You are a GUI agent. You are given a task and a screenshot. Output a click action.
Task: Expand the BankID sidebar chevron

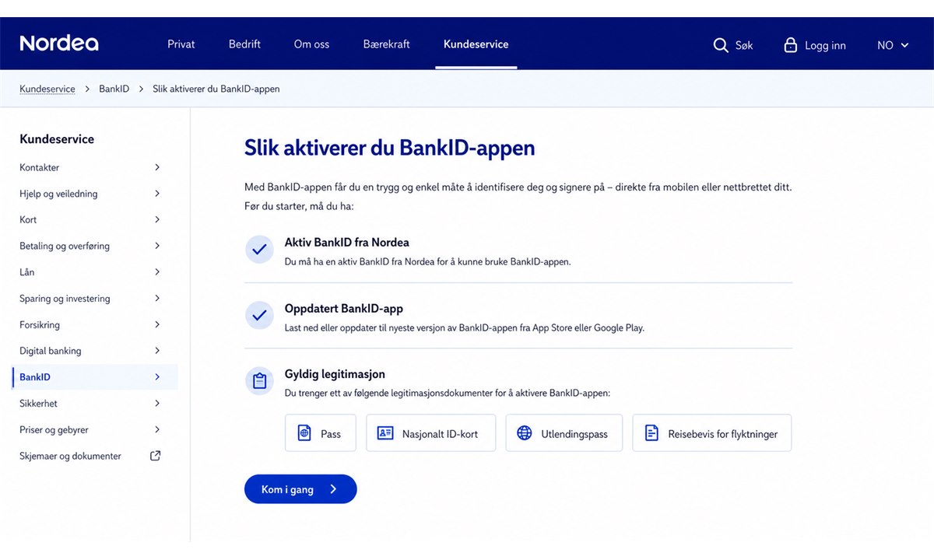pos(157,376)
